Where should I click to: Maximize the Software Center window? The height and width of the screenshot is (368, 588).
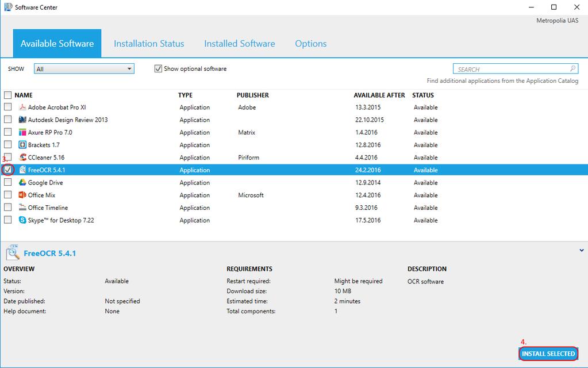[554, 7]
